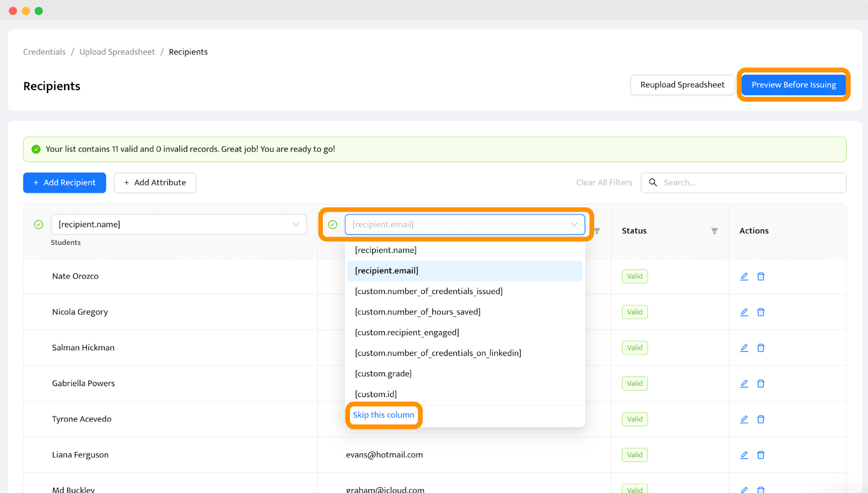Viewport: 868px width, 493px height.
Task: Click the Reupload Spreadsheet button
Action: (x=682, y=85)
